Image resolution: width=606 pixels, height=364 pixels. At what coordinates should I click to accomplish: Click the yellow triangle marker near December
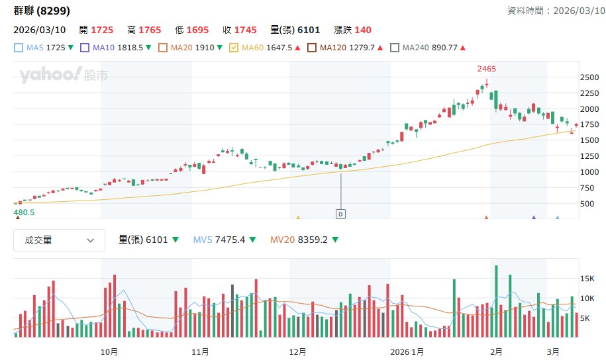(298, 217)
